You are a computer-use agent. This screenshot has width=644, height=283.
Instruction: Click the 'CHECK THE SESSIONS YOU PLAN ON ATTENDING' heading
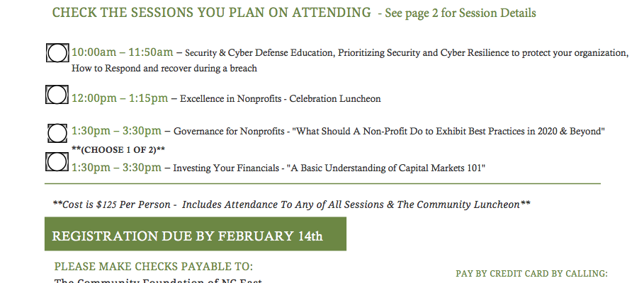pyautogui.click(x=211, y=13)
